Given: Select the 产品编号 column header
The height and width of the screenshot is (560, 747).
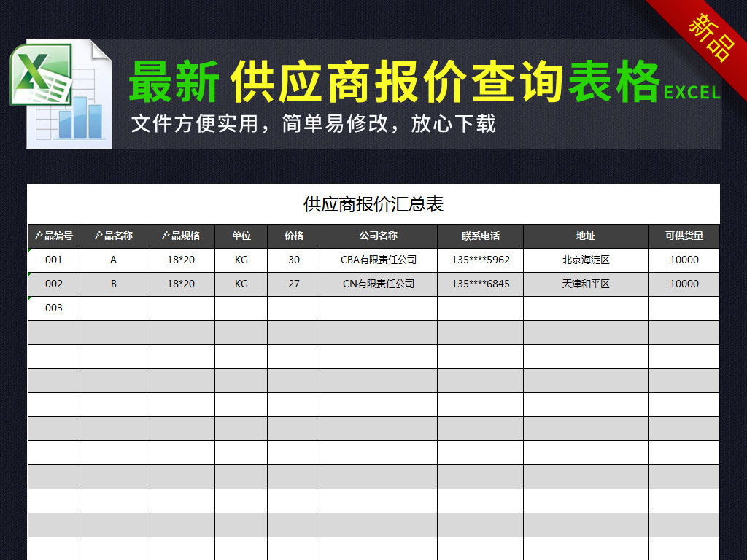Looking at the screenshot, I should click(54, 236).
